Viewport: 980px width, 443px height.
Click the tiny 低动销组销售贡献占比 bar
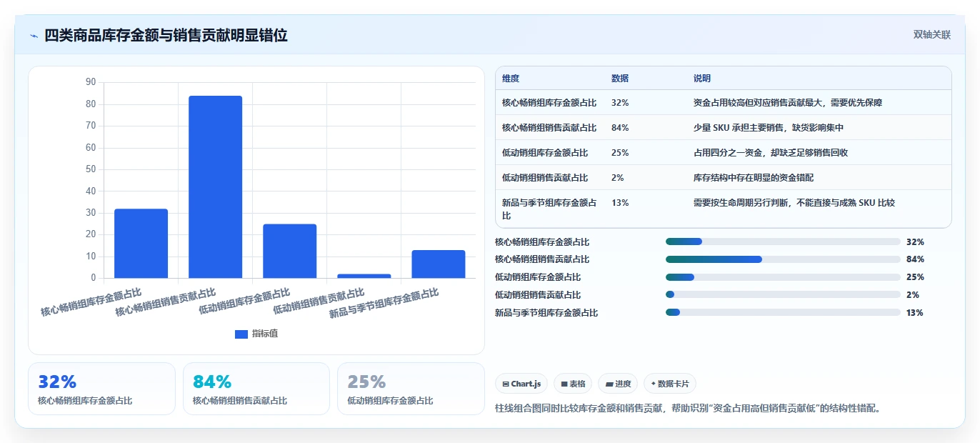click(364, 276)
